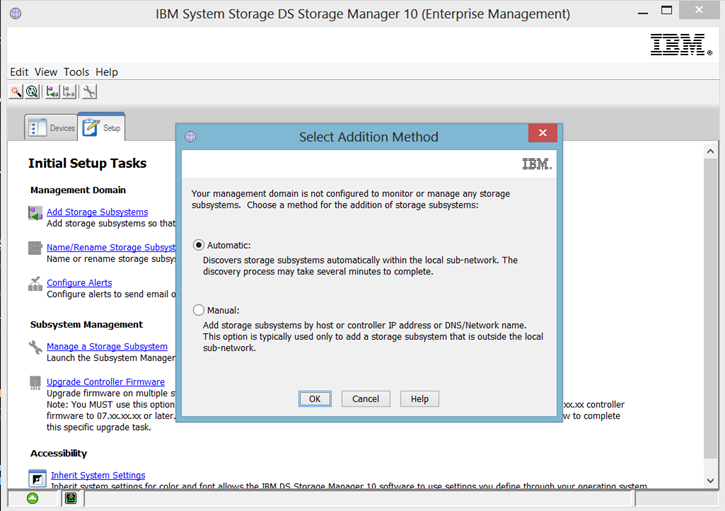The height and width of the screenshot is (511, 725).
Task: Click the globe icon in main title bar
Action: click(16, 13)
